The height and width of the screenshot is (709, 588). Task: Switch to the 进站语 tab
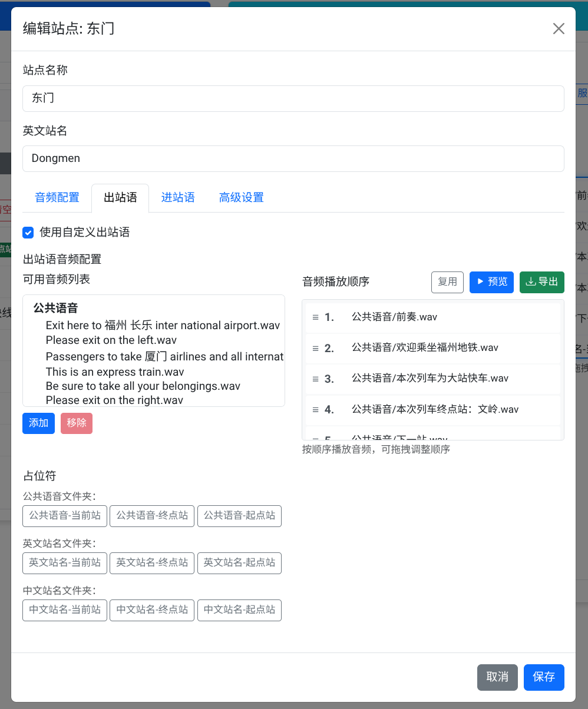[178, 198]
